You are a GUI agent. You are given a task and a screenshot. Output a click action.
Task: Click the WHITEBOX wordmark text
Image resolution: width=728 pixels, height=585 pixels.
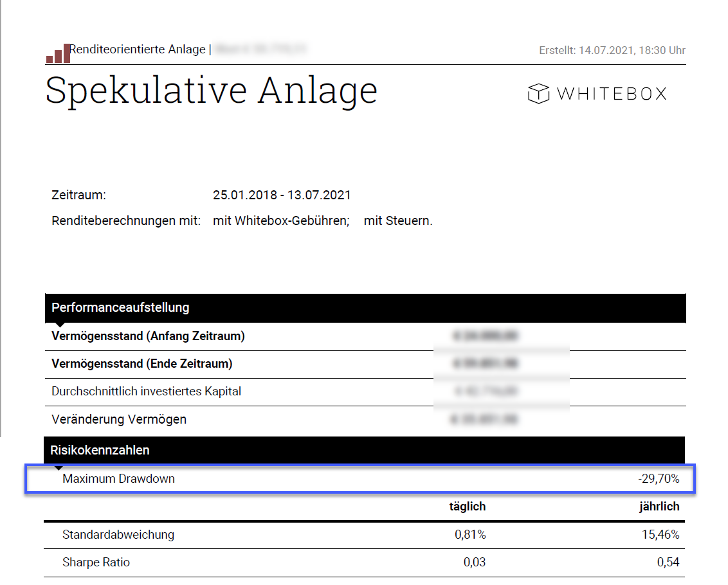tap(612, 94)
